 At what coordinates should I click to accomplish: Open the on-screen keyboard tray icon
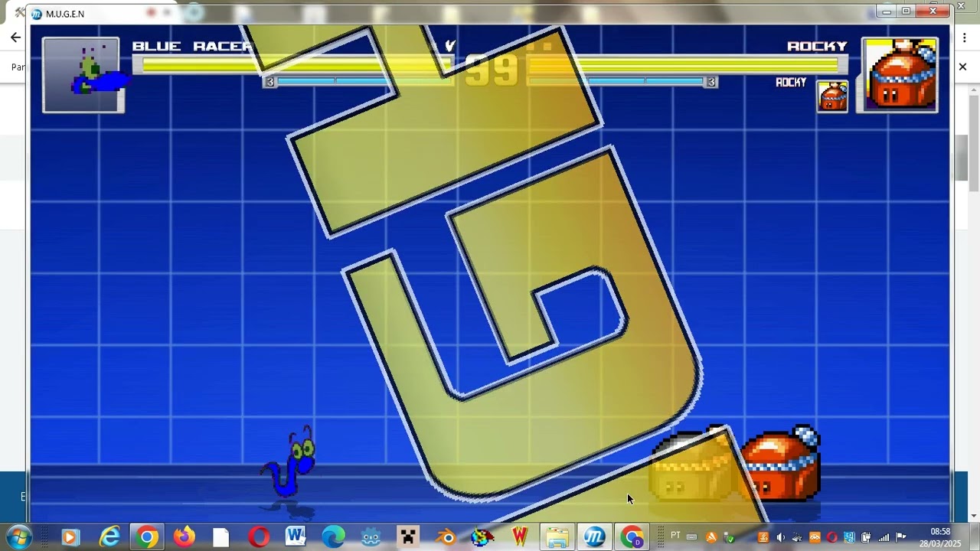click(691, 537)
